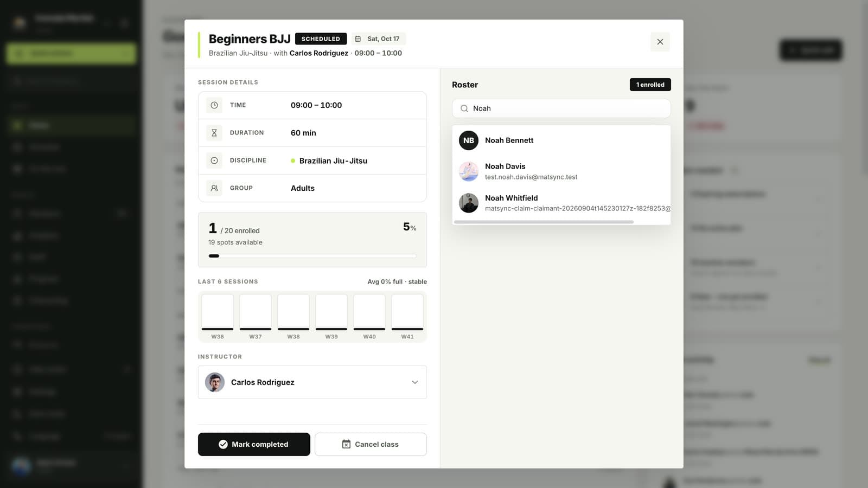868x488 pixels.
Task: Click the search magnifier icon in roster field
Action: point(464,108)
